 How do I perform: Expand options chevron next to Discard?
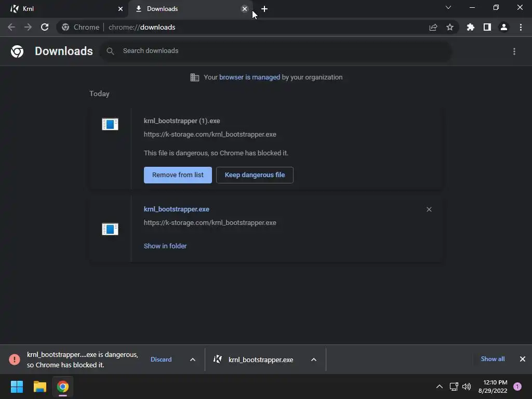click(x=193, y=360)
